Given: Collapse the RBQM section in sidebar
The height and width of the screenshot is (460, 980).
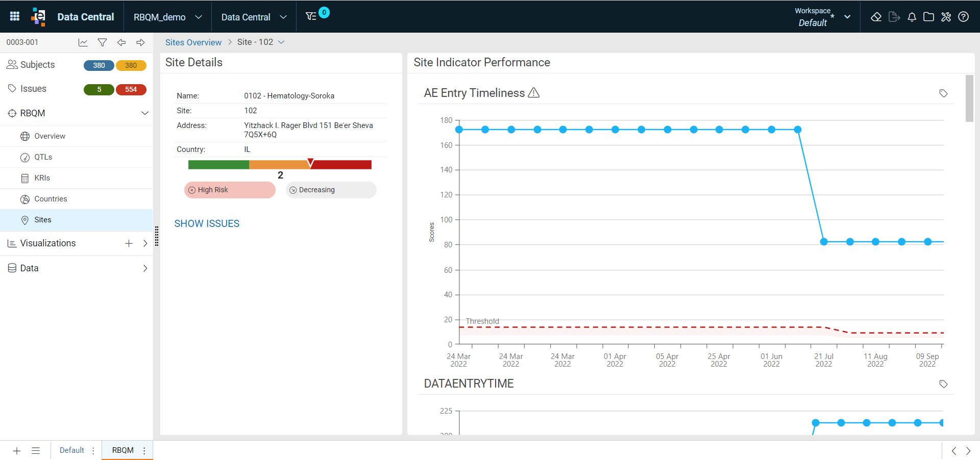Looking at the screenshot, I should coord(145,113).
